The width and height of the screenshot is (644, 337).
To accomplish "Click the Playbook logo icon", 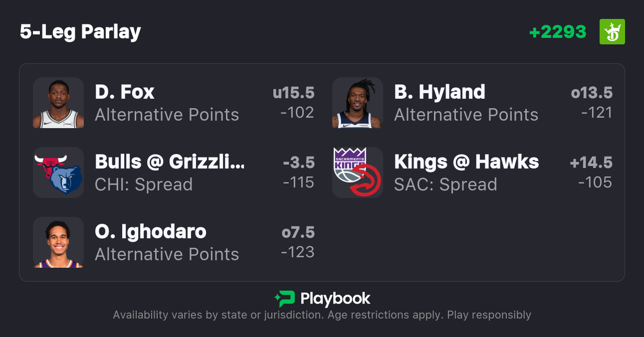I will (284, 299).
